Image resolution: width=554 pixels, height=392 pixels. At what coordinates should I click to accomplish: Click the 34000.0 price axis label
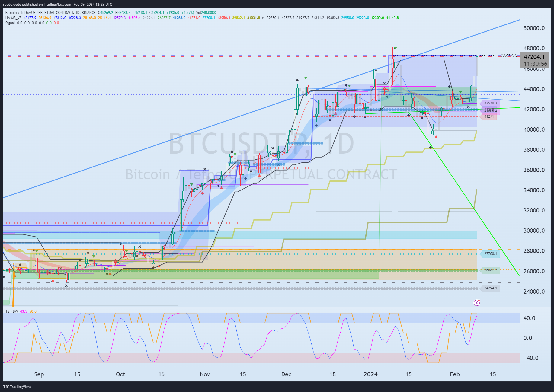(534, 190)
